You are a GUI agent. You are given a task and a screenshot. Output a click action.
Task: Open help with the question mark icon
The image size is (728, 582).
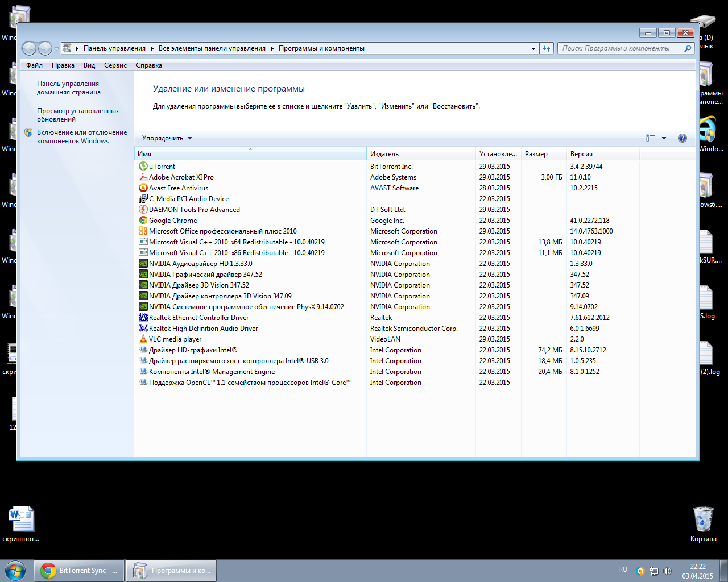point(682,138)
